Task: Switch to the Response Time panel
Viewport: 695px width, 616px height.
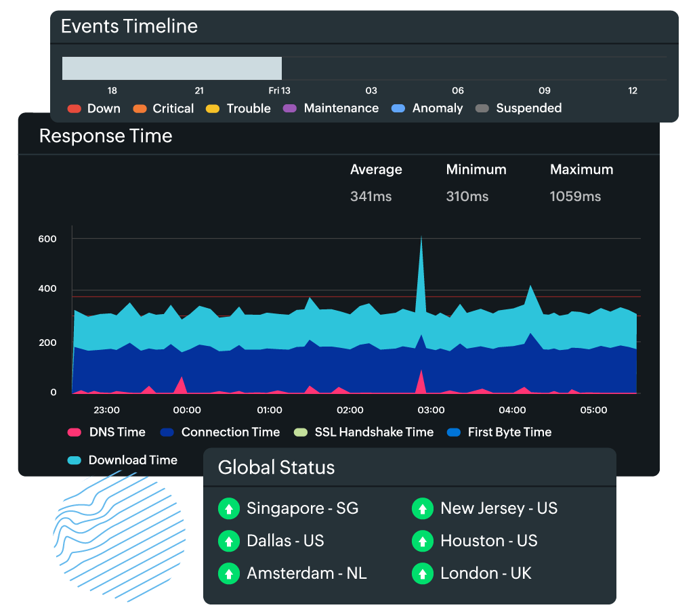Action: (106, 136)
